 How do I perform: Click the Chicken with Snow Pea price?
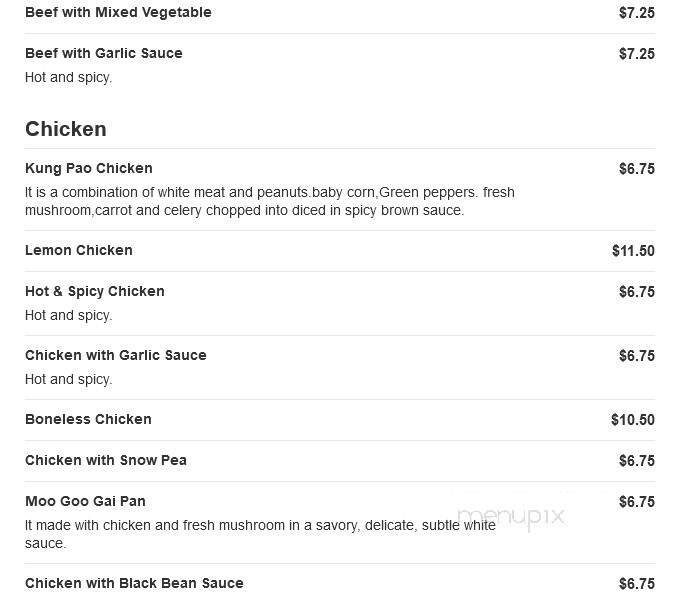tap(637, 460)
